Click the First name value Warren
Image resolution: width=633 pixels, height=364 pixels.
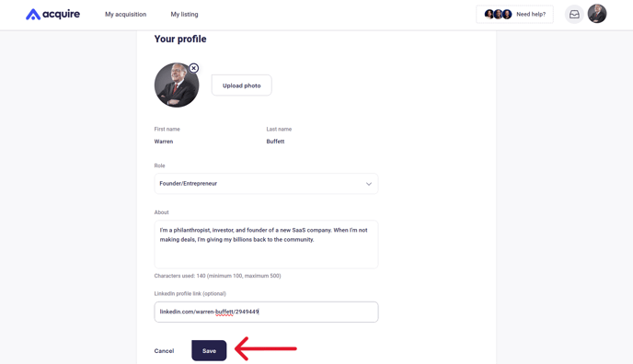click(x=164, y=142)
